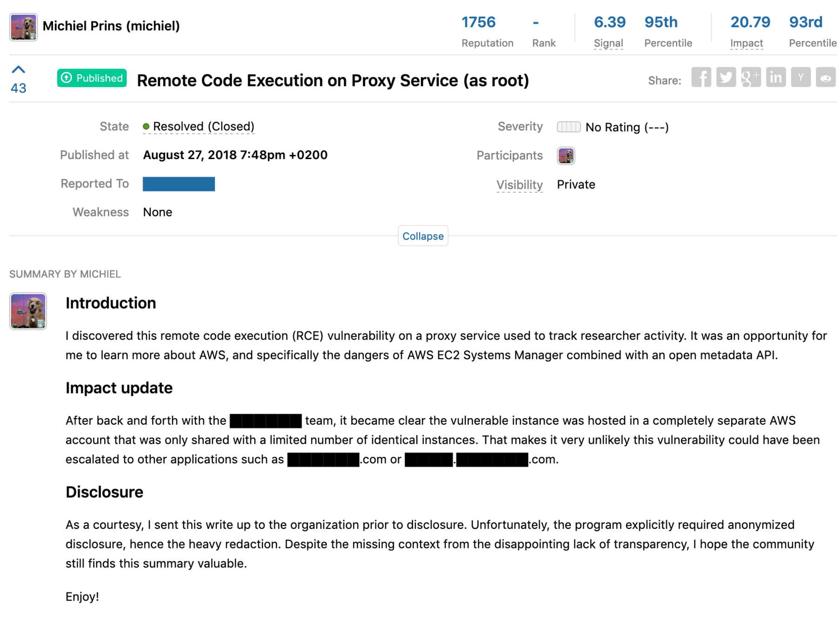Click the 1756 reputation number

(x=478, y=22)
